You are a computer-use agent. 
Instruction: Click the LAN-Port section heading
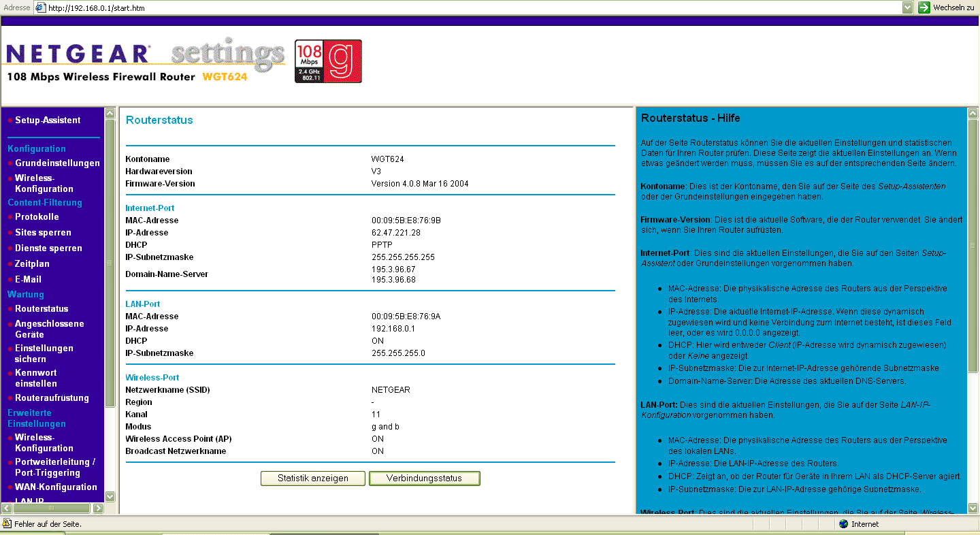pos(143,304)
